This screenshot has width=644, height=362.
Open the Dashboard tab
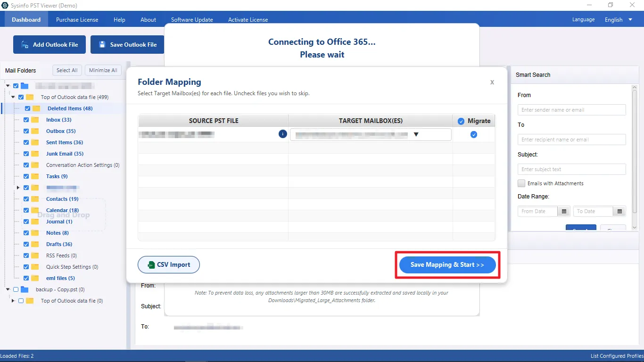tap(26, 20)
